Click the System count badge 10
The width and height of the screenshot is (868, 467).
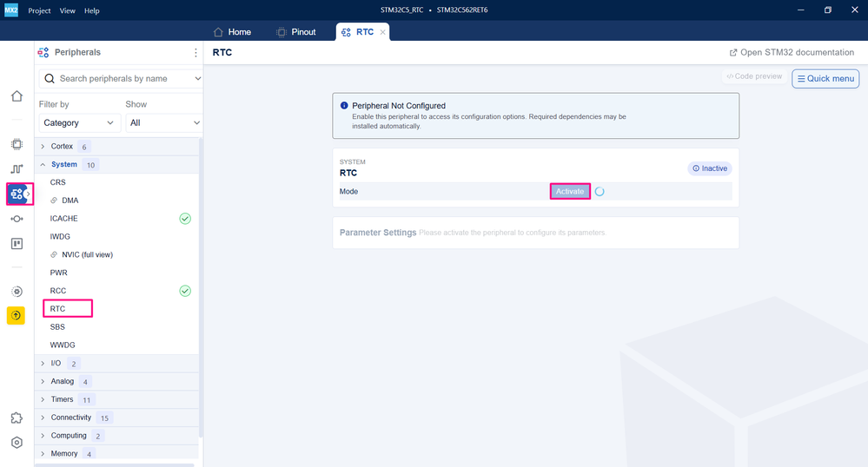(x=90, y=165)
